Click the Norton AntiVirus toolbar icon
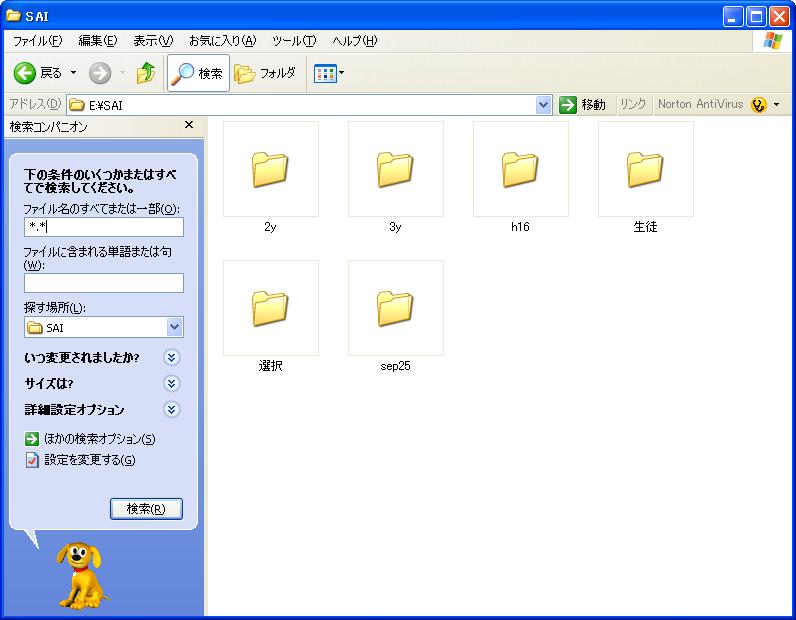796x620 pixels. tap(758, 104)
